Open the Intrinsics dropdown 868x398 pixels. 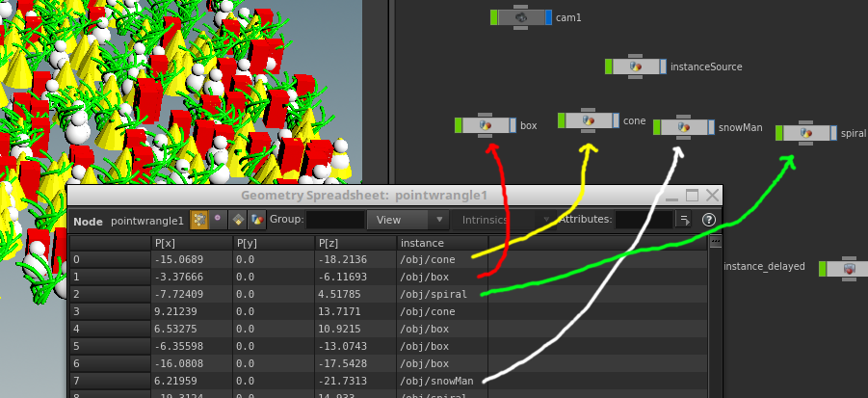pos(505,220)
